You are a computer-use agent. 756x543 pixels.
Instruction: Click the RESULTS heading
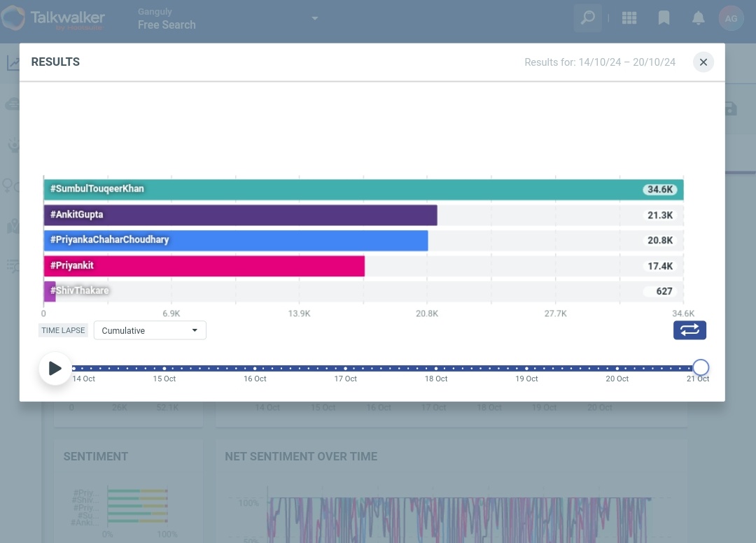(55, 62)
